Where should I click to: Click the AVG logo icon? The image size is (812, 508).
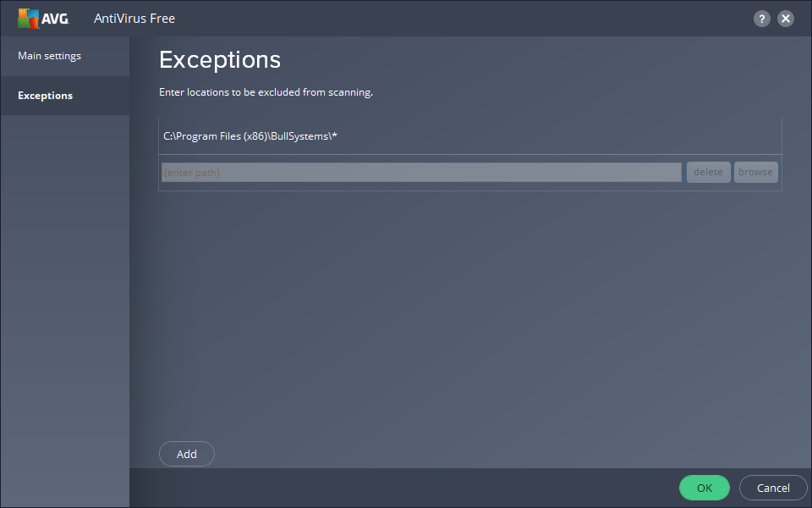click(43, 19)
